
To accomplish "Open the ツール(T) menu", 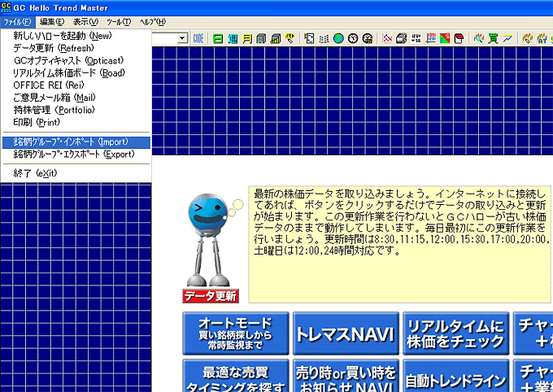I will [119, 22].
